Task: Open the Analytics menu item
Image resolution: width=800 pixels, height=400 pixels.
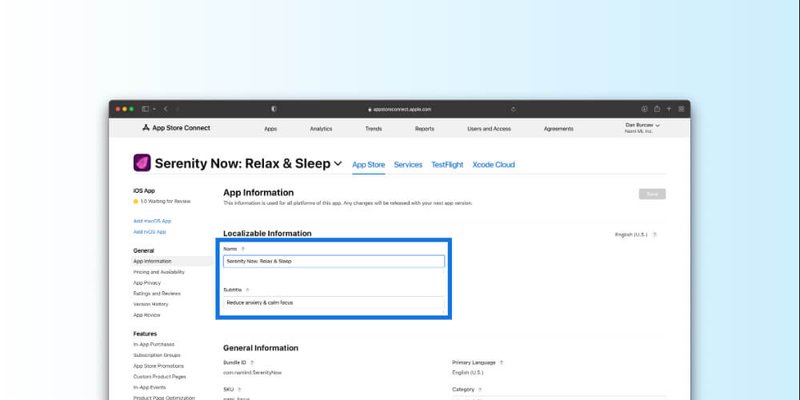Action: (321, 129)
